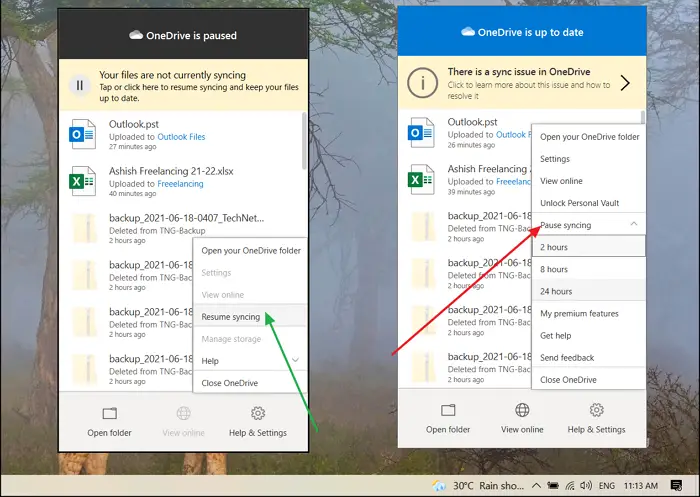
Task: Click View online globe in up-to-date window
Action: [522, 409]
